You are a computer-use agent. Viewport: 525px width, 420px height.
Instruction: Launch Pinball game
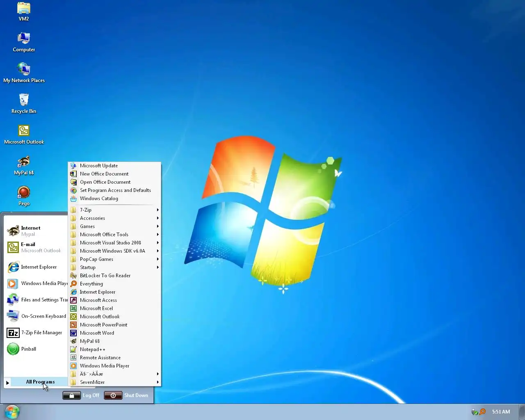[36, 349]
